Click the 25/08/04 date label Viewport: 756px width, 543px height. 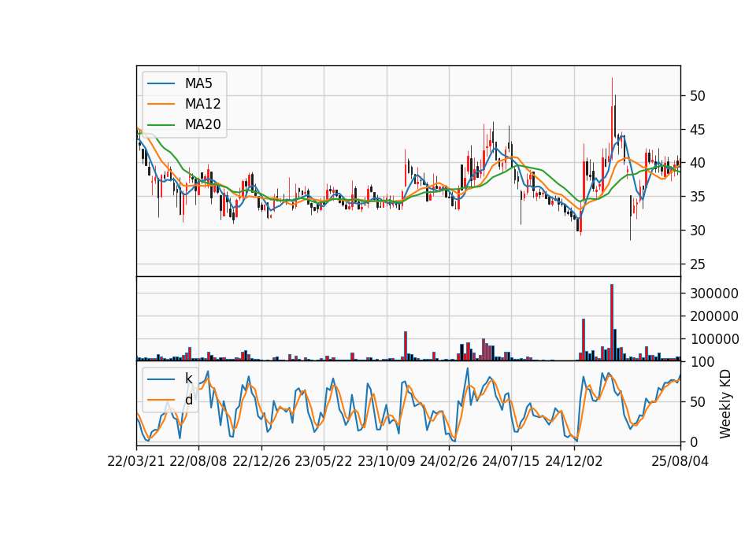(x=680, y=461)
